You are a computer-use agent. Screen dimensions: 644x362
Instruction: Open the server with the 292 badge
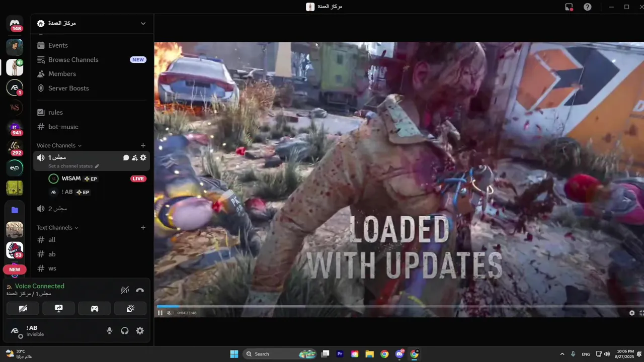[15, 148]
